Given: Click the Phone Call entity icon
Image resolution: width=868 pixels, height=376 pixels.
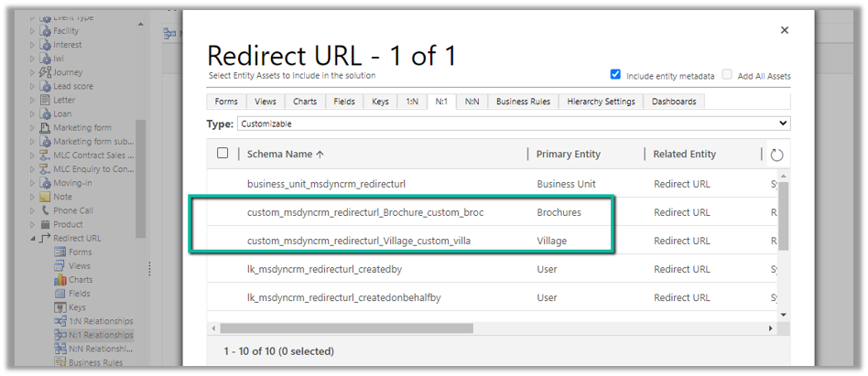Looking at the screenshot, I should [x=45, y=210].
